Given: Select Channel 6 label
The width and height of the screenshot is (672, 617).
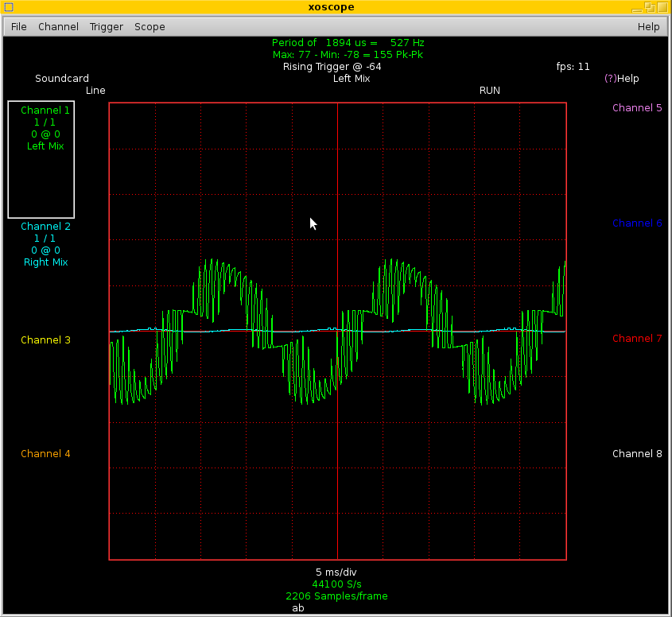Looking at the screenshot, I should [637, 223].
